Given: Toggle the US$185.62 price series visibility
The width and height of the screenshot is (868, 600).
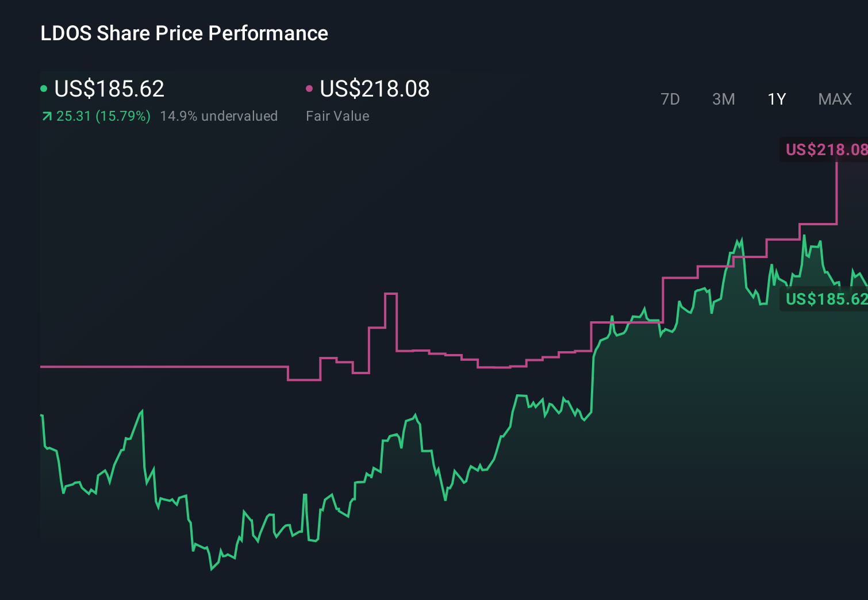Looking at the screenshot, I should tap(109, 89).
